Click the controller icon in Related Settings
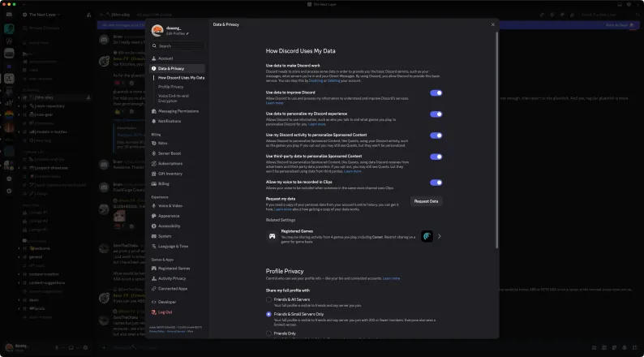Image resolution: width=644 pixels, height=357 pixels. click(272, 236)
